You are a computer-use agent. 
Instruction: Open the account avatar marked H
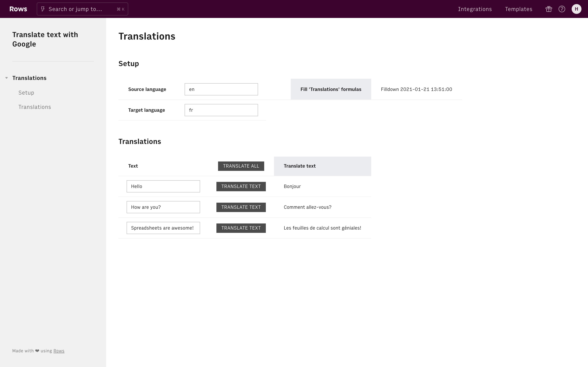click(x=576, y=9)
